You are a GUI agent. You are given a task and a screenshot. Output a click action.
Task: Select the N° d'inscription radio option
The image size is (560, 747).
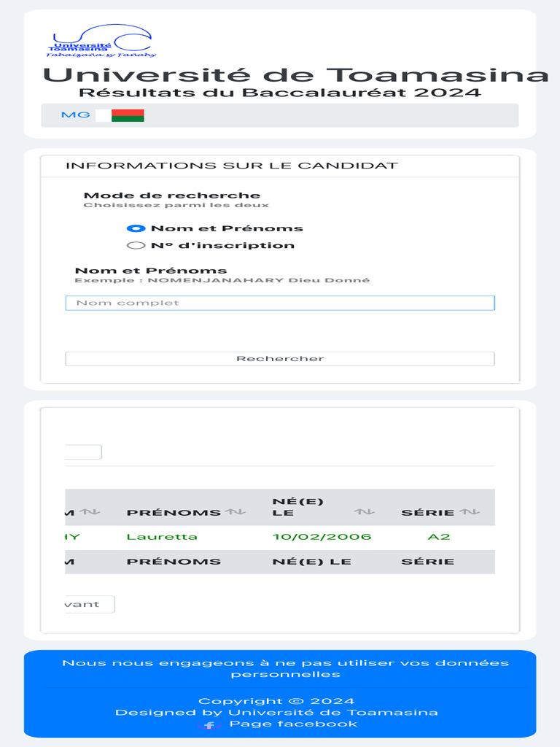131,246
